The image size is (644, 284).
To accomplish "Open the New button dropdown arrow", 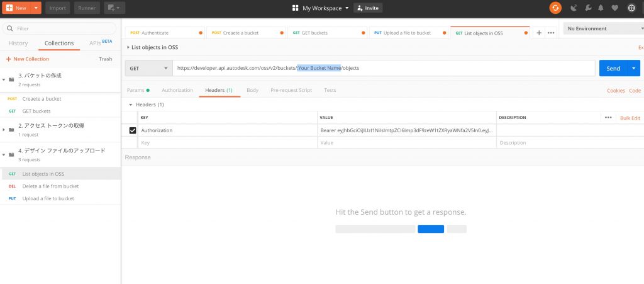I will click(x=36, y=8).
